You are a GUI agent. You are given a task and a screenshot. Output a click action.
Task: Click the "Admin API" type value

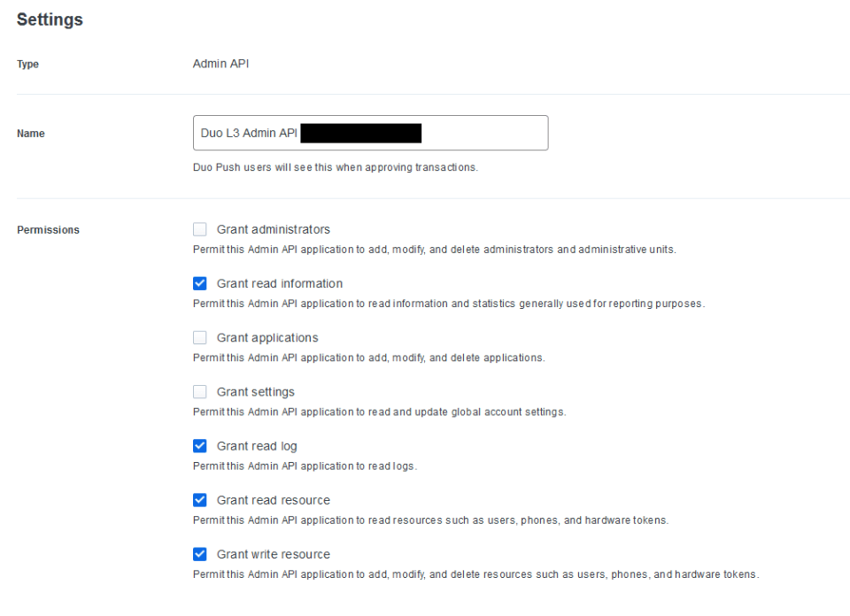(x=220, y=64)
